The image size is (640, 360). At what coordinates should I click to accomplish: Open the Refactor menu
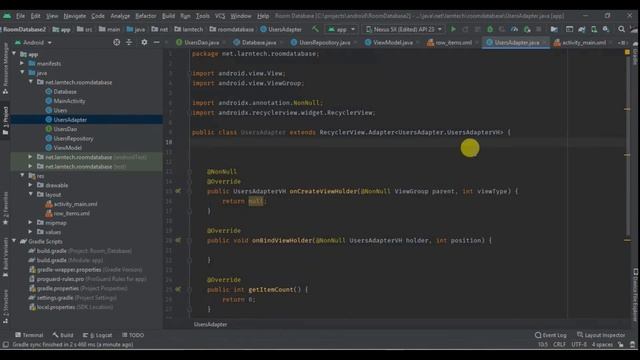tap(146, 16)
